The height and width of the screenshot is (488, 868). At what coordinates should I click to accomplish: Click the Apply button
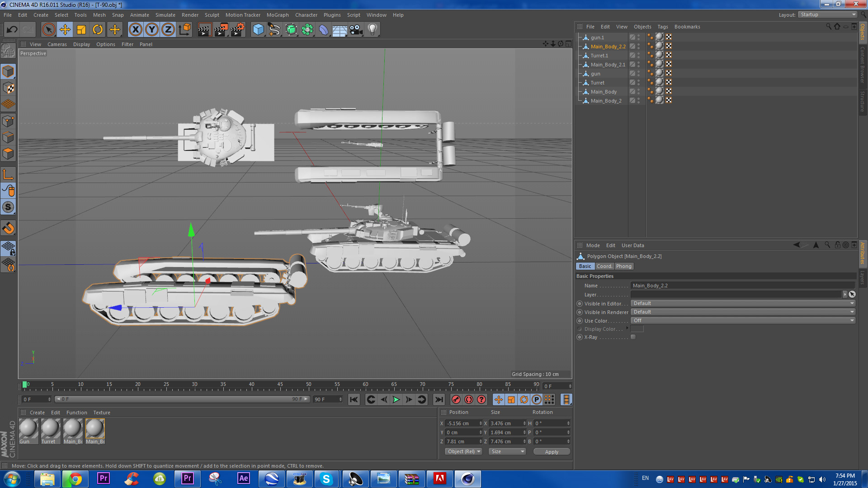click(x=551, y=452)
